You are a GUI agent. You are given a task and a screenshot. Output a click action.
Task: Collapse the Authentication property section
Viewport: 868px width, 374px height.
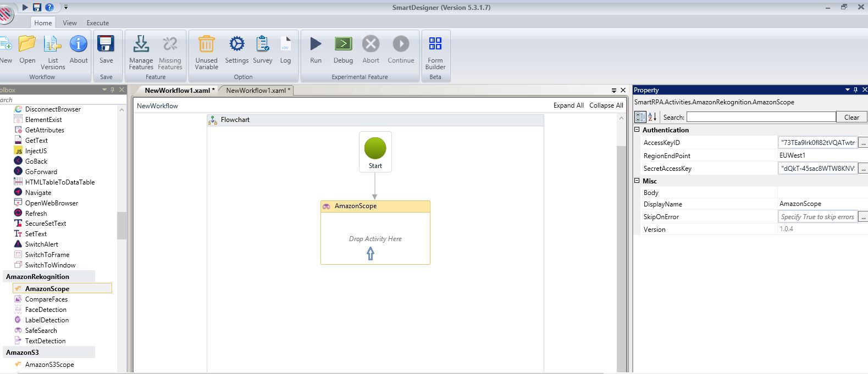tap(637, 130)
